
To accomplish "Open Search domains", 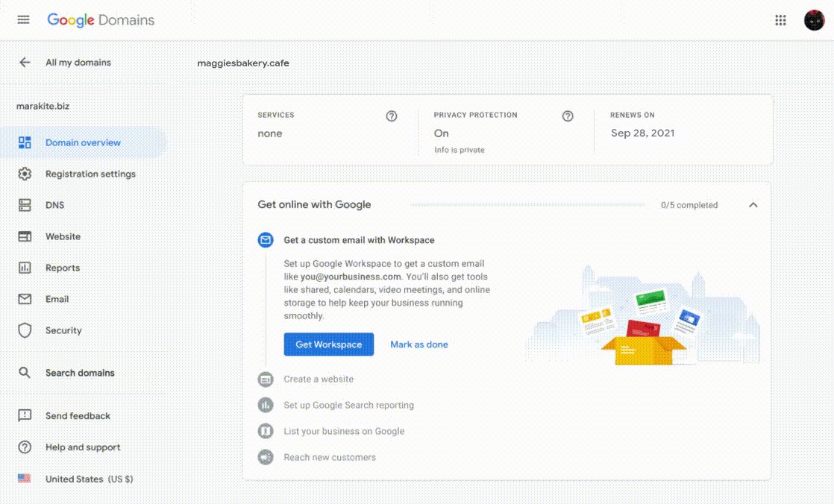I will pyautogui.click(x=80, y=373).
